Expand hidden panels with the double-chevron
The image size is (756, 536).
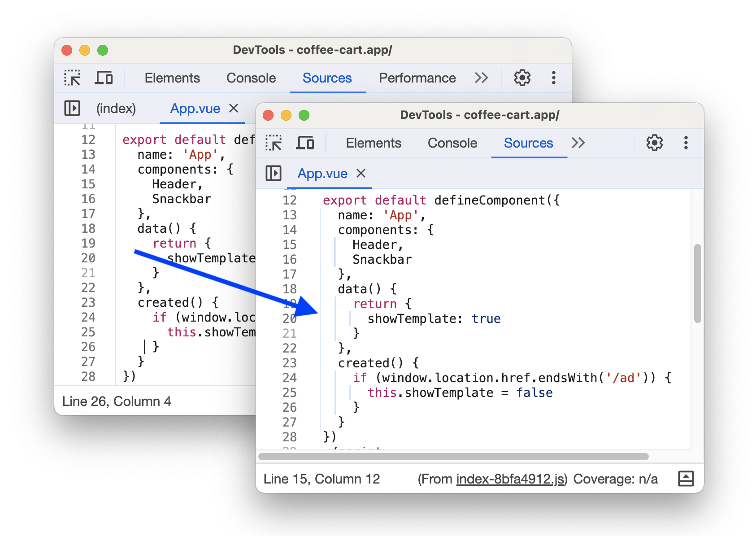click(x=578, y=143)
